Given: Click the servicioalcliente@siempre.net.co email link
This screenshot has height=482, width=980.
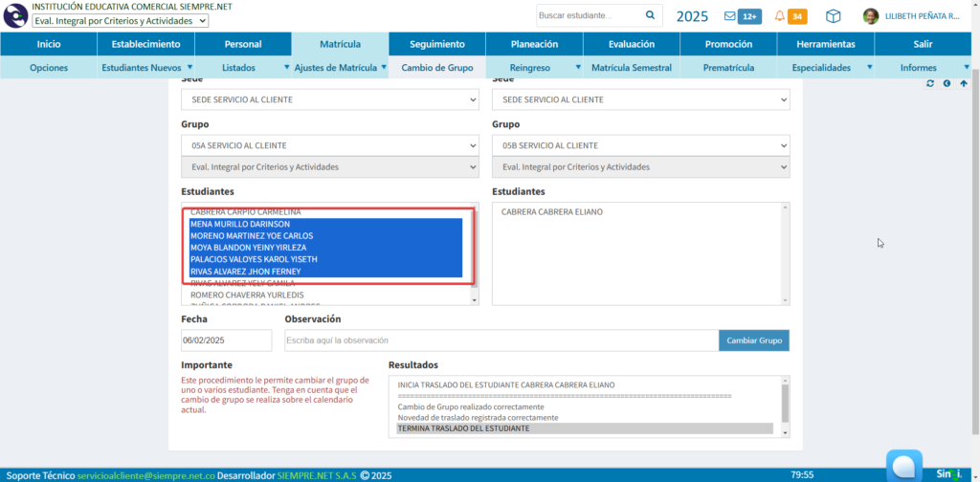Looking at the screenshot, I should click(x=145, y=475).
